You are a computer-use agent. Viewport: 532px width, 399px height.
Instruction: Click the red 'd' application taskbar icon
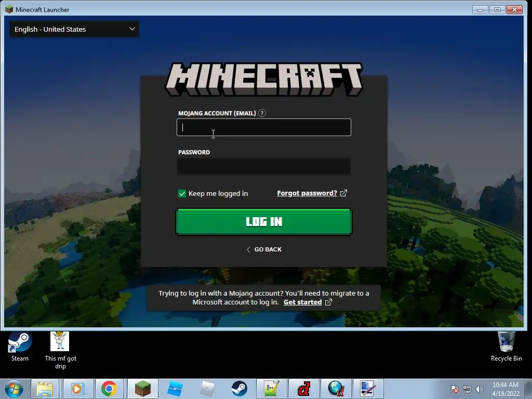tap(304, 389)
